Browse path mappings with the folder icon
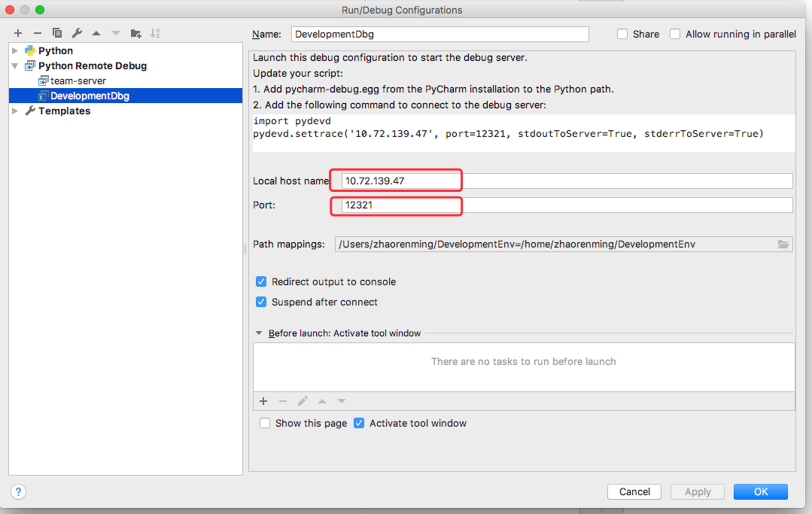This screenshot has width=812, height=514. [783, 245]
